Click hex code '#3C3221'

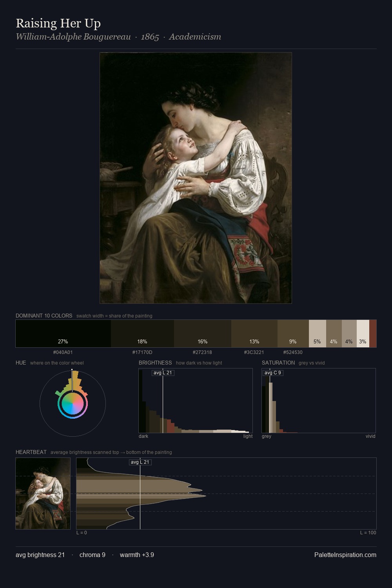254,352
